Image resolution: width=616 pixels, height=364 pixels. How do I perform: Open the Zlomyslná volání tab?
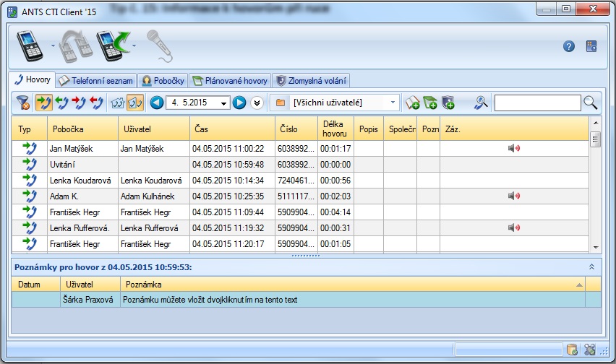pyautogui.click(x=311, y=81)
